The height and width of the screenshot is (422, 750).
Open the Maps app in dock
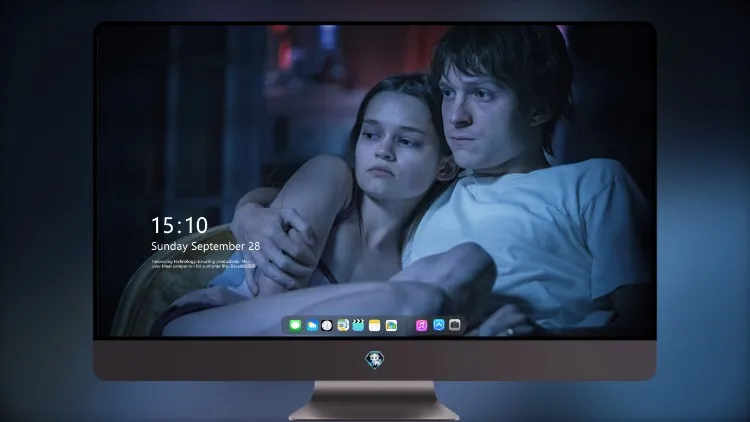(343, 326)
